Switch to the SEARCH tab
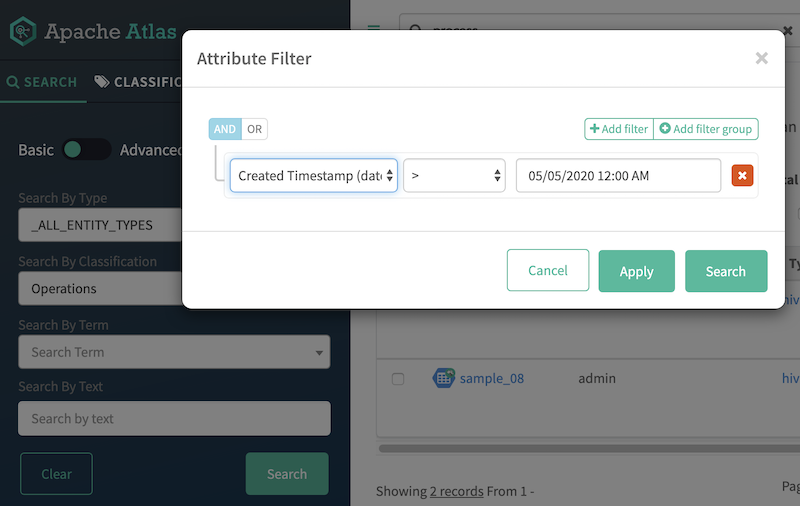Screen dimensions: 800x506 (x=42, y=82)
